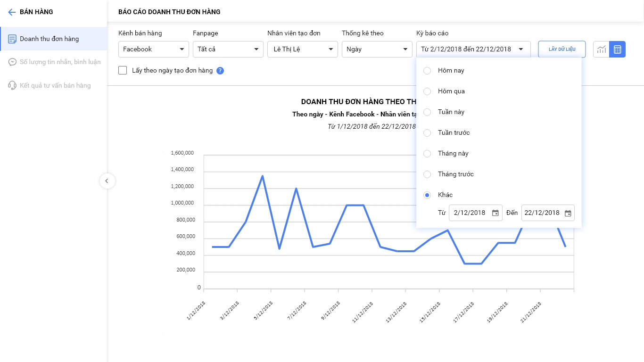Open Kênh bán hàng Facebook dropdown
The image size is (644, 362).
click(x=154, y=49)
